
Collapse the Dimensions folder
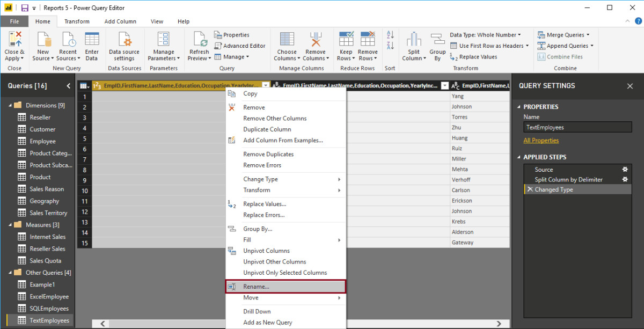pos(10,106)
